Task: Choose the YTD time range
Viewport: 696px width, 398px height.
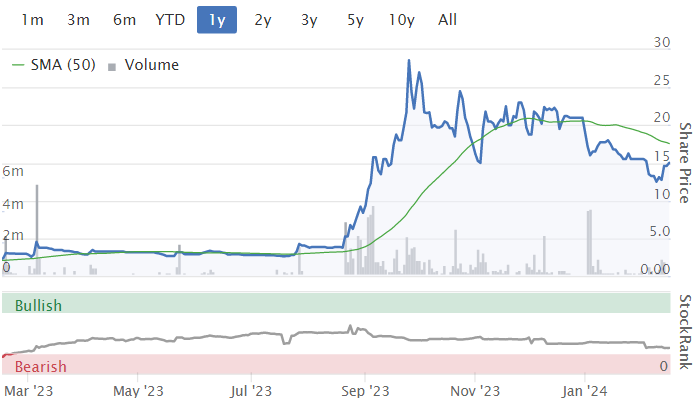Action: [170, 20]
